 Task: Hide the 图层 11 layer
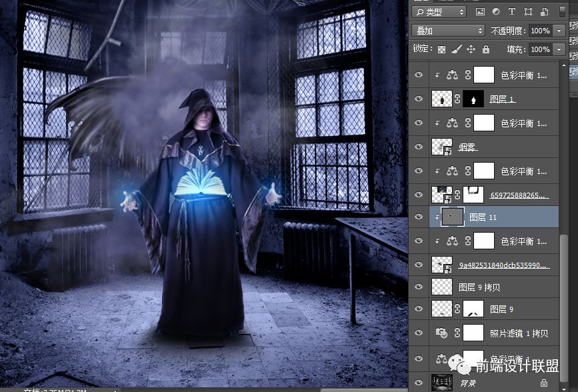(x=419, y=217)
